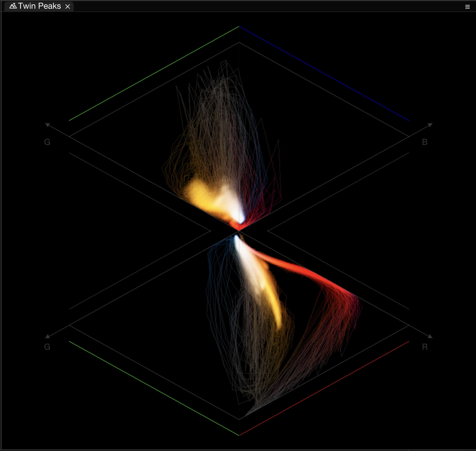The height and width of the screenshot is (451, 476).
Task: Select the Twin Peaks tab label
Action: (x=39, y=6)
